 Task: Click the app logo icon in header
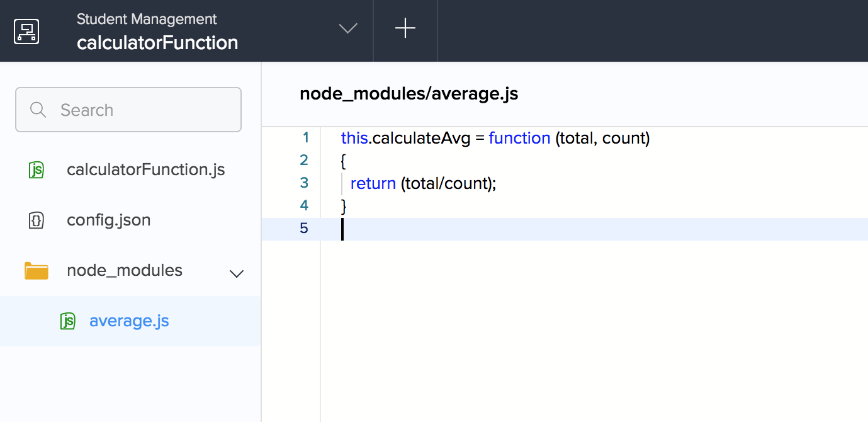[26, 31]
